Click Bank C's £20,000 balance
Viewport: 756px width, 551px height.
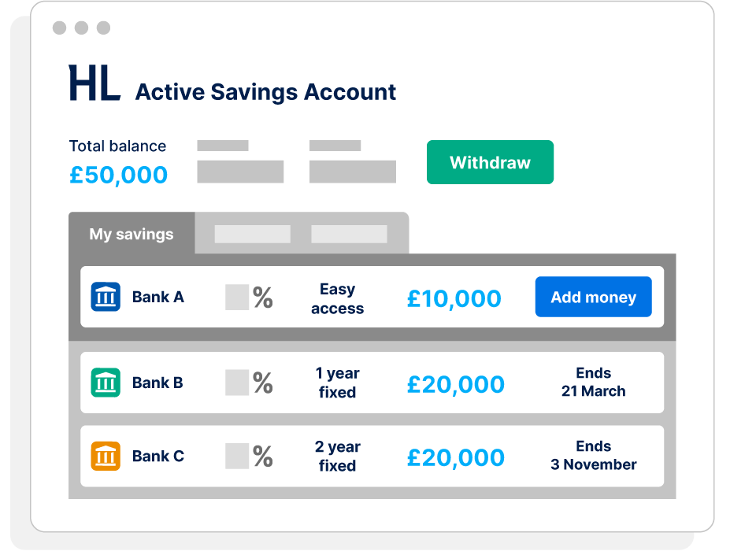point(455,457)
